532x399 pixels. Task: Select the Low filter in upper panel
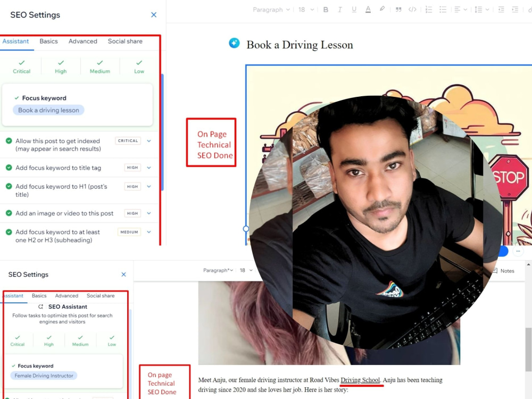(x=139, y=66)
